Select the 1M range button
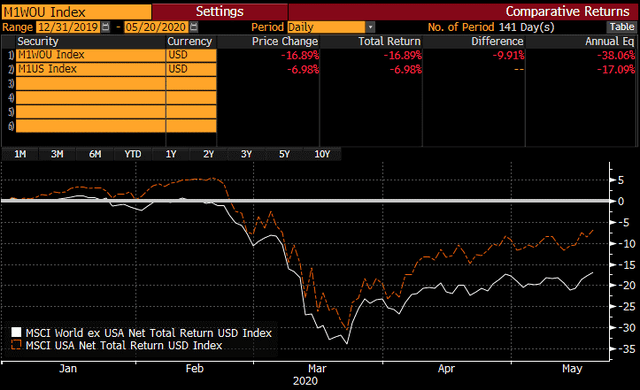Viewport: 640px width, 390px height. point(20,154)
